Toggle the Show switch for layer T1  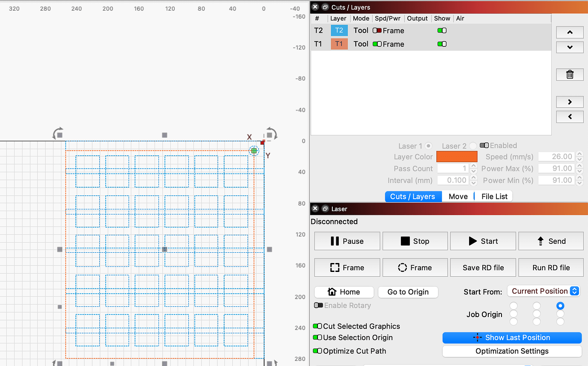442,44
